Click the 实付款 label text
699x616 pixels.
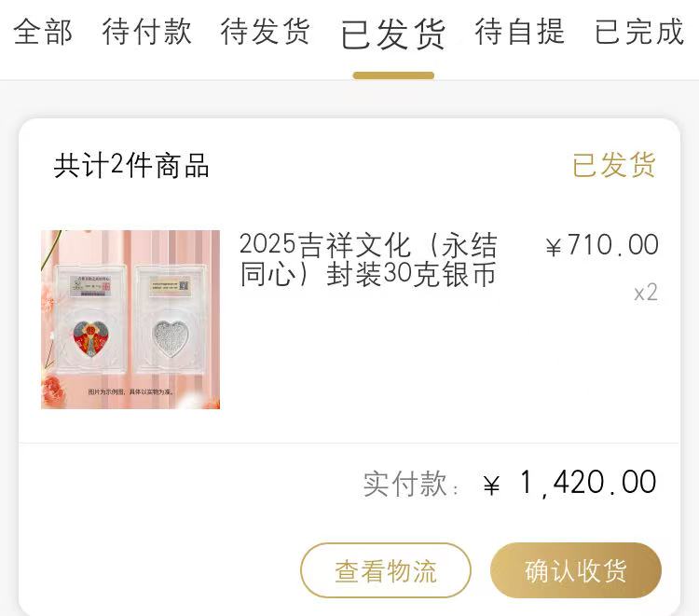[x=411, y=483]
